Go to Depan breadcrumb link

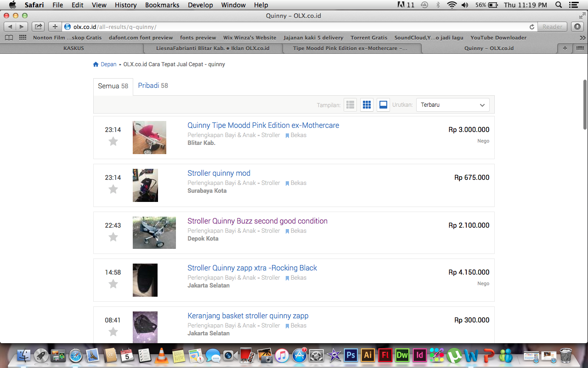(x=109, y=64)
